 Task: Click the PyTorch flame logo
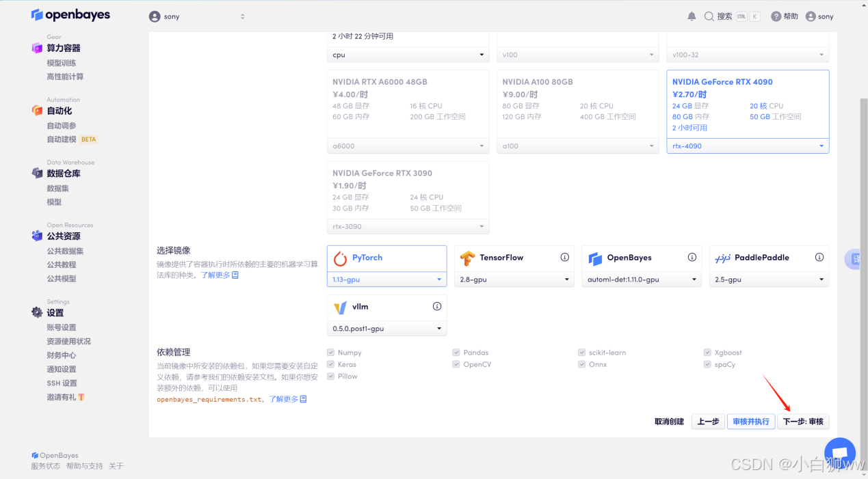tap(340, 258)
